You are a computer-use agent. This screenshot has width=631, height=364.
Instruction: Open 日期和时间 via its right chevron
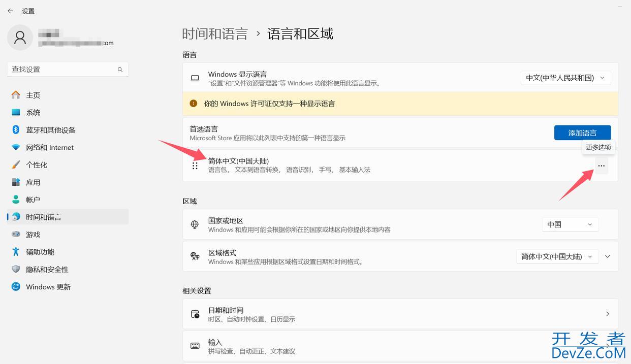608,314
